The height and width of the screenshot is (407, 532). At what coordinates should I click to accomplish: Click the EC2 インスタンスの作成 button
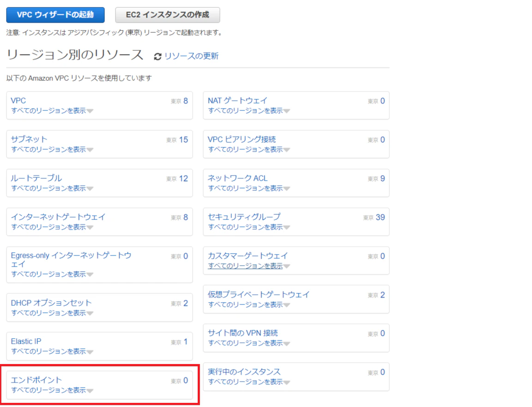coord(168,15)
